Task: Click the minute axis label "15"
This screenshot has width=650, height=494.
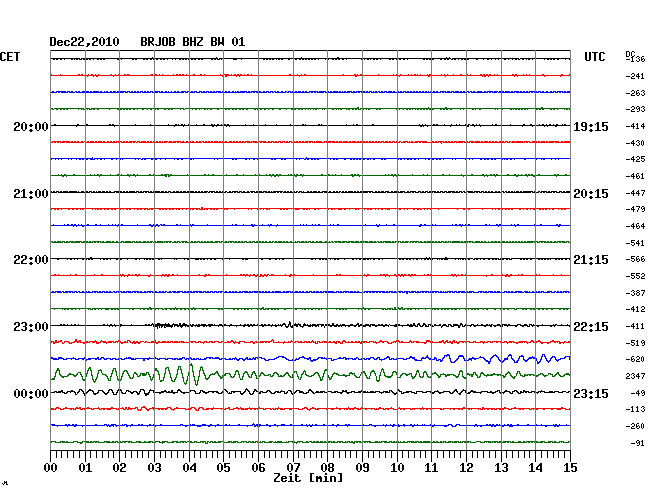Action: click(x=570, y=468)
